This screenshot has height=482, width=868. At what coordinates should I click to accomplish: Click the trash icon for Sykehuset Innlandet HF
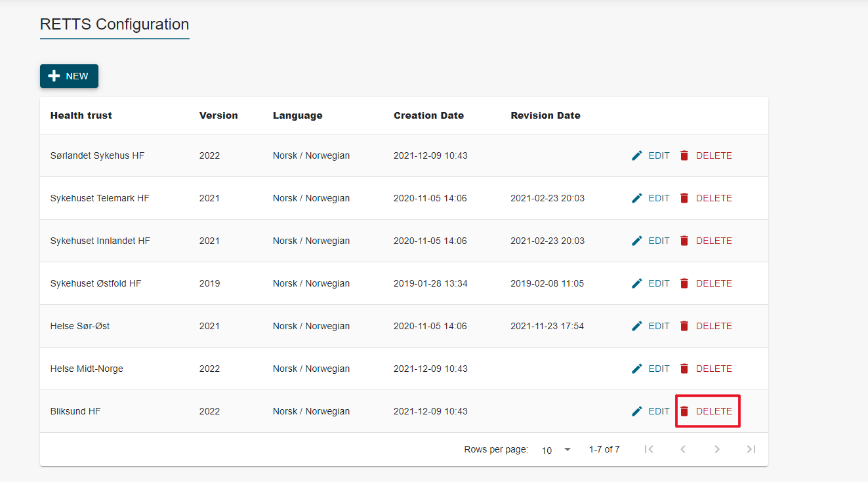[x=684, y=241]
